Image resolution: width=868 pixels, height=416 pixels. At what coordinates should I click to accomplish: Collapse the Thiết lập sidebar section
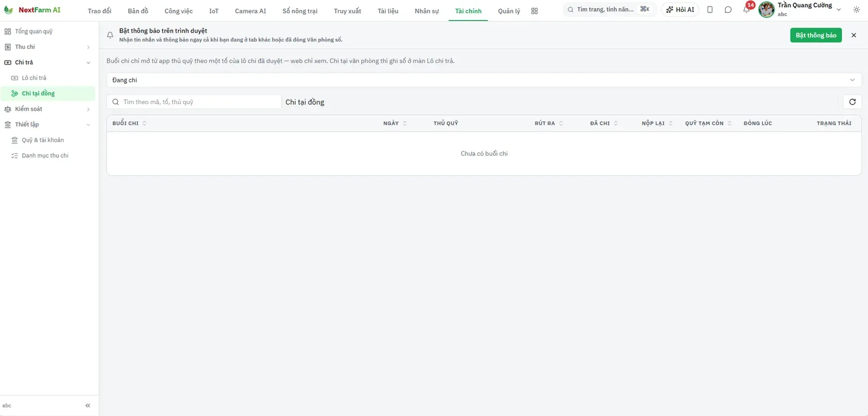point(48,125)
